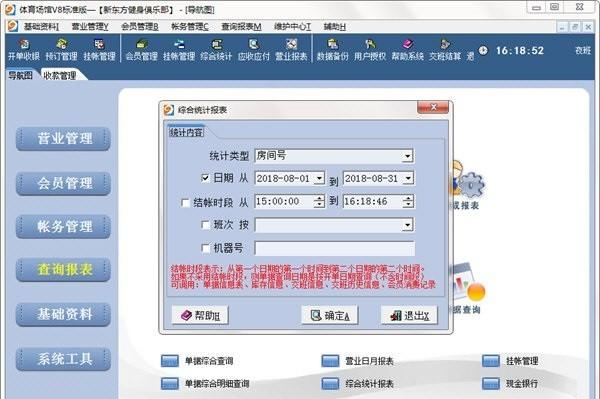Tick the 班次 checkbox
The height and width of the screenshot is (399, 600).
[205, 225]
